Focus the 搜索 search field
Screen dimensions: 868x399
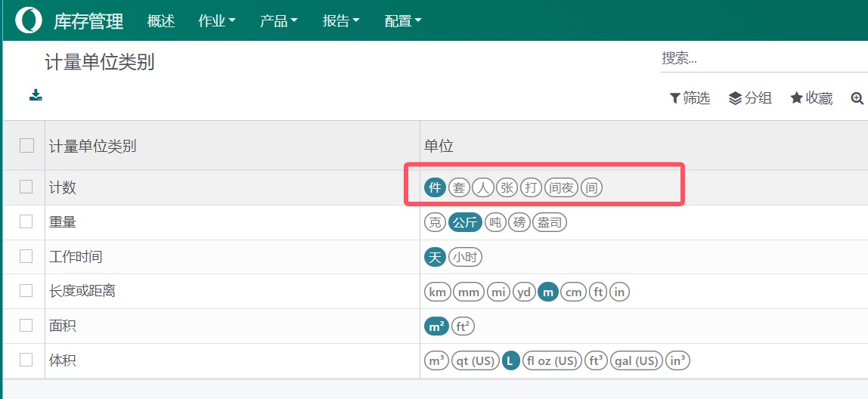764,58
